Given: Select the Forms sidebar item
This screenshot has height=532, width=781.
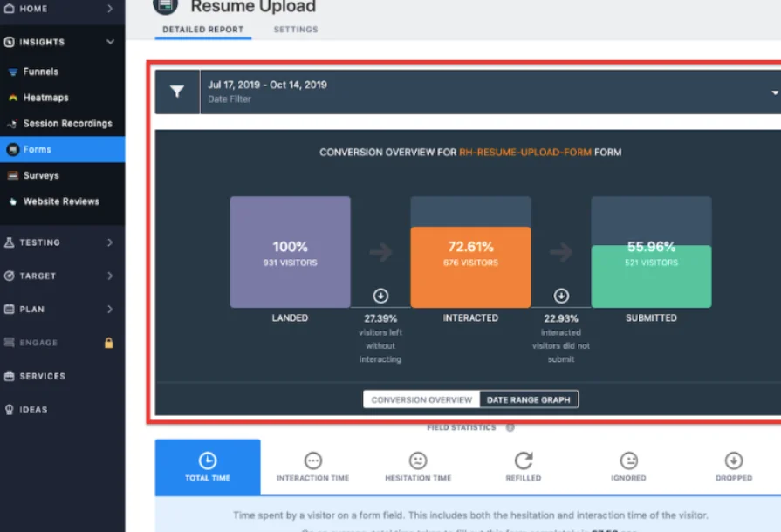Looking at the screenshot, I should 62,149.
